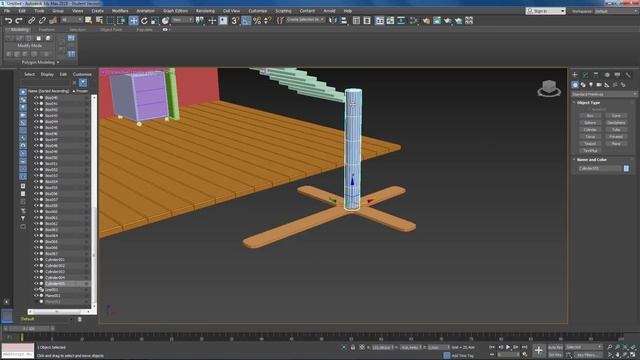Image resolution: width=640 pixels, height=360 pixels.
Task: Open the Modifiers menu
Action: pyautogui.click(x=120, y=11)
